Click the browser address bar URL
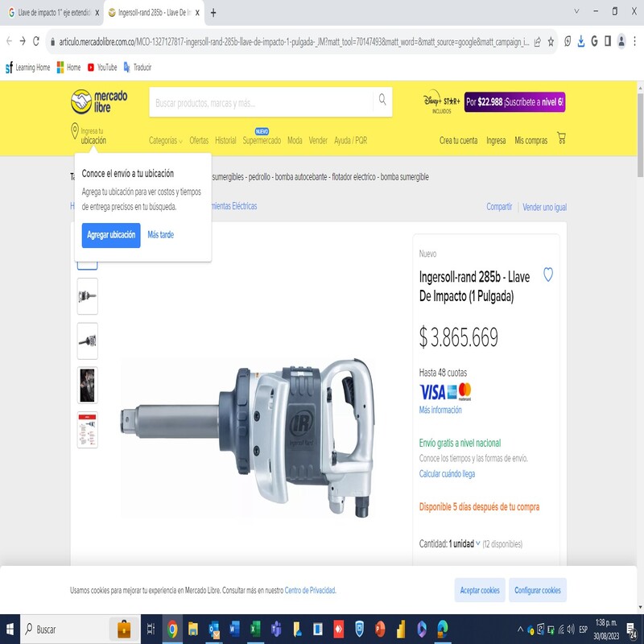This screenshot has height=644, width=644. coord(294,42)
